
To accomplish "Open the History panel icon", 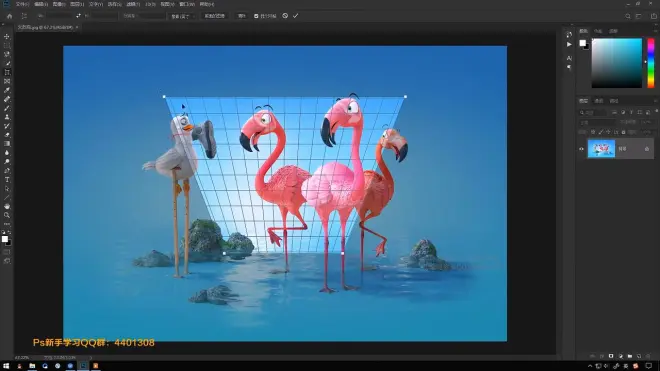I will [569, 35].
